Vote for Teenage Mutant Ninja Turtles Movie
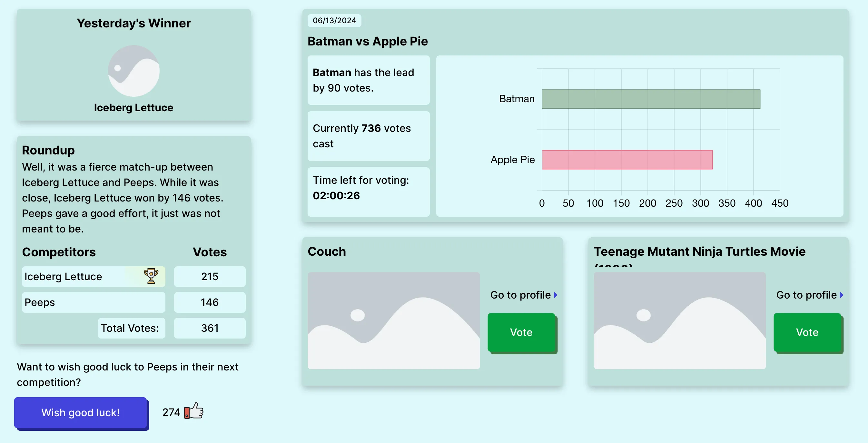Screen dimensions: 868x443 (x=807, y=332)
